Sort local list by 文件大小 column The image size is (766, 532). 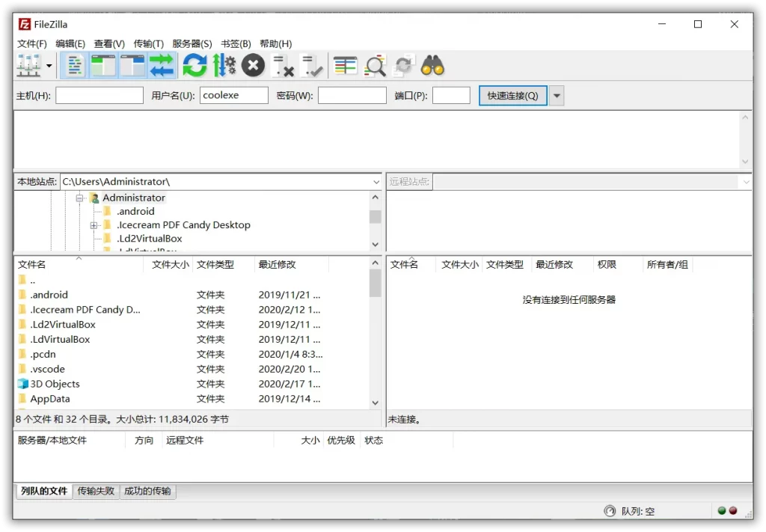[169, 264]
